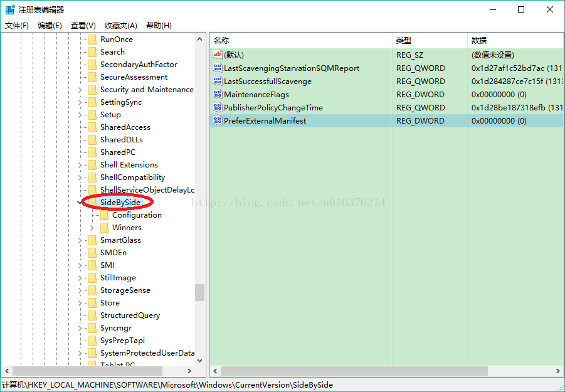
Task: Open the 收藏夹(A) menu
Action: point(121,26)
